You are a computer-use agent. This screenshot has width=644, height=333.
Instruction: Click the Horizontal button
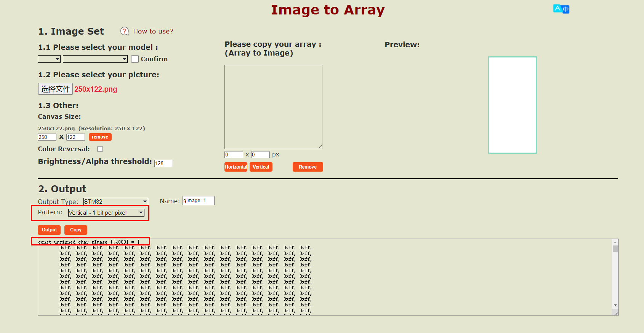coord(236,167)
